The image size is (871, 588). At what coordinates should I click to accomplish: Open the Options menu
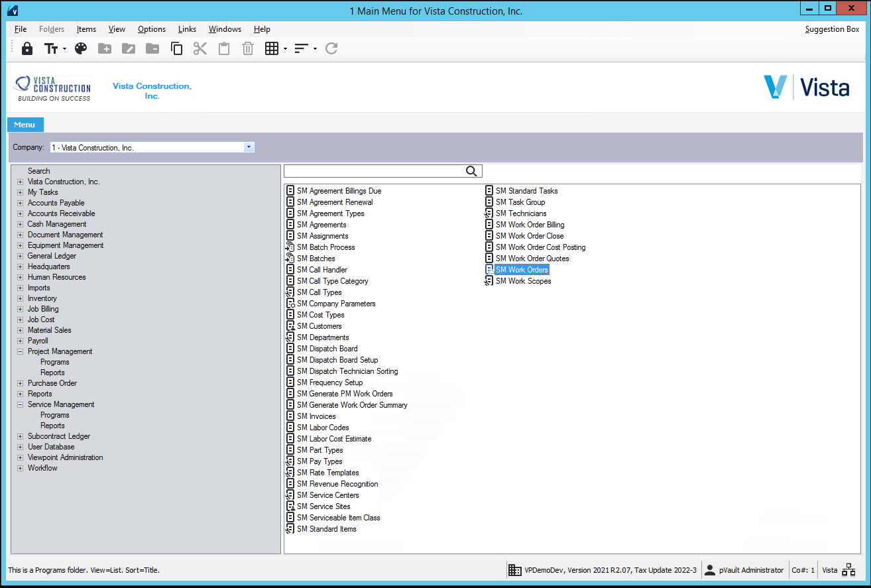tap(152, 29)
